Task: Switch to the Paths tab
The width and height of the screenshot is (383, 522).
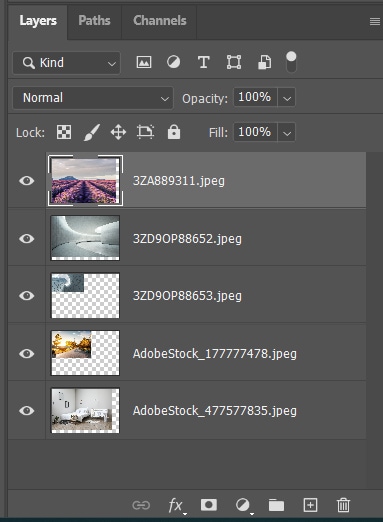Action: (94, 21)
